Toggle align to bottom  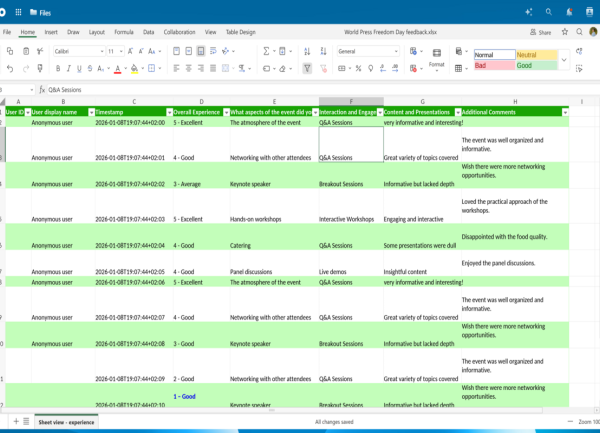click(201, 51)
